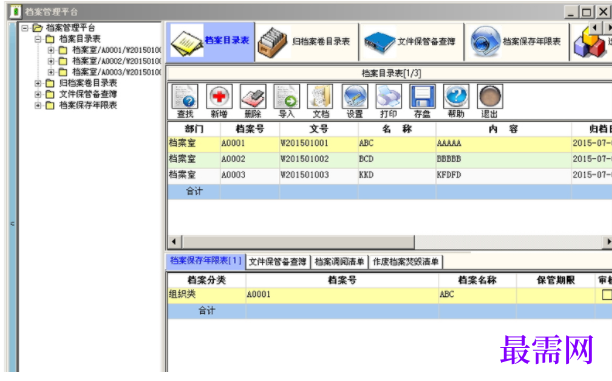Click cell W201501002

pos(319,160)
